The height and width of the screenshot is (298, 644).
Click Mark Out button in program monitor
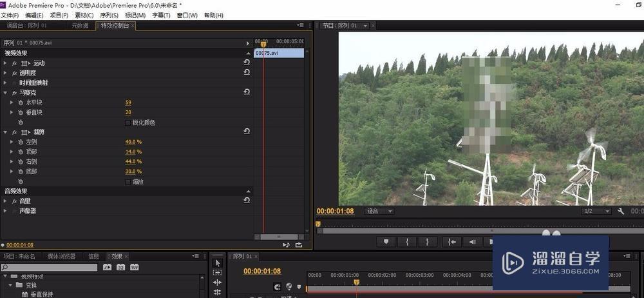pyautogui.click(x=427, y=242)
